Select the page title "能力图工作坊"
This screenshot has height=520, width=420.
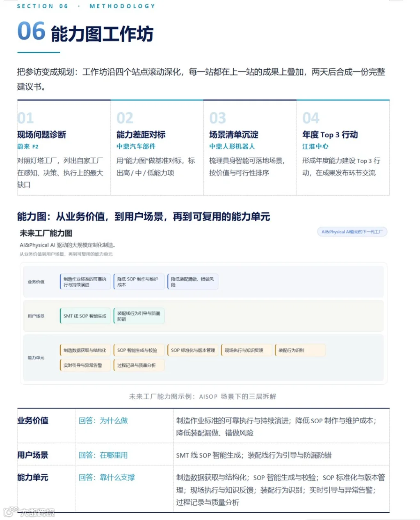pos(102,34)
